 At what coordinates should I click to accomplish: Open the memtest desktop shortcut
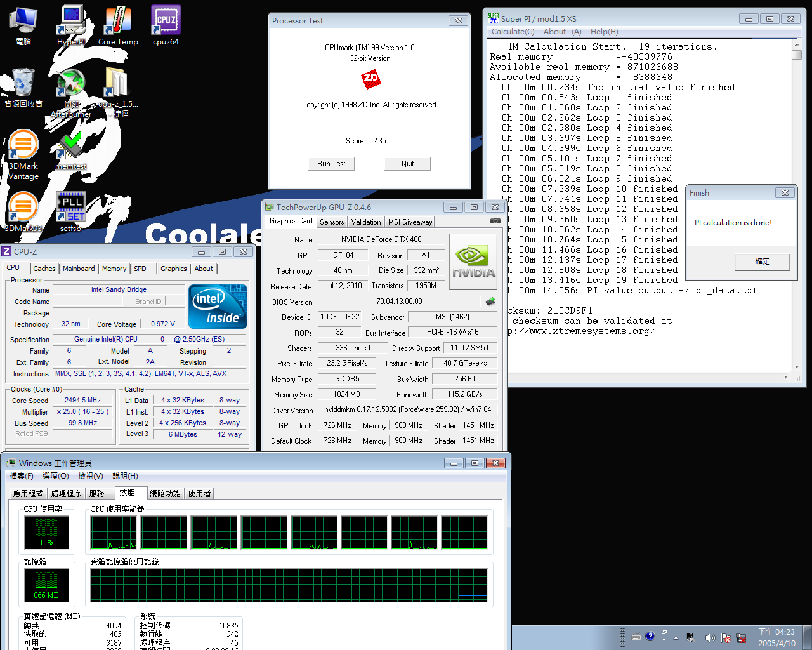(71, 150)
